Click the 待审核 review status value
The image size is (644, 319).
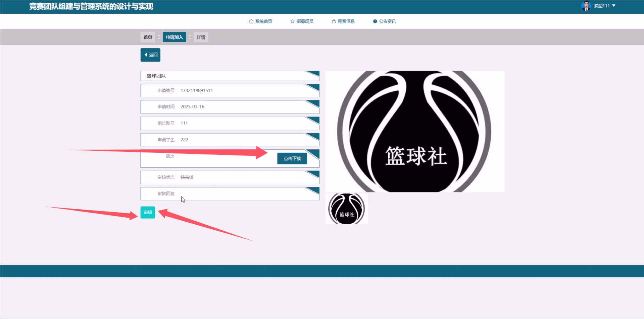tap(187, 177)
